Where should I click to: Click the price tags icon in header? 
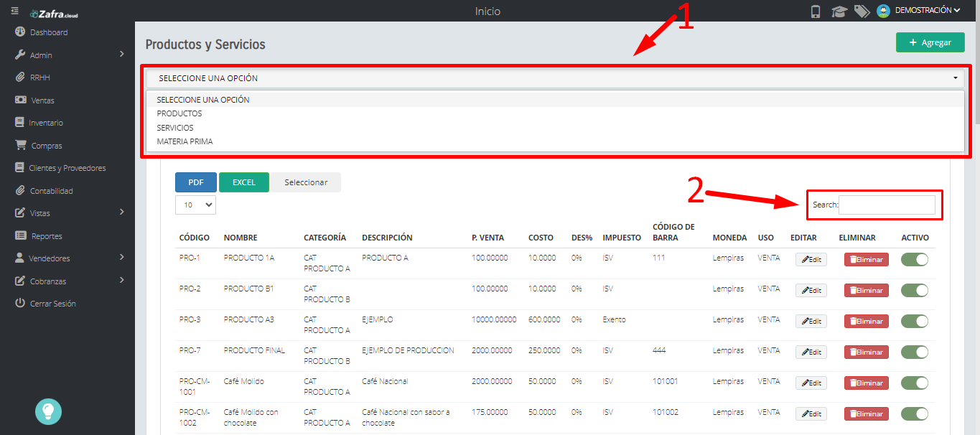pos(862,11)
